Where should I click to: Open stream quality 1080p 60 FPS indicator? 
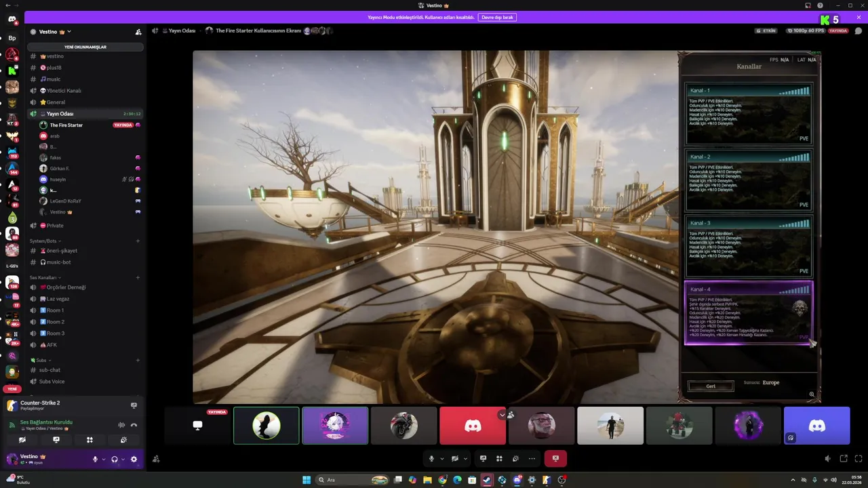point(806,30)
